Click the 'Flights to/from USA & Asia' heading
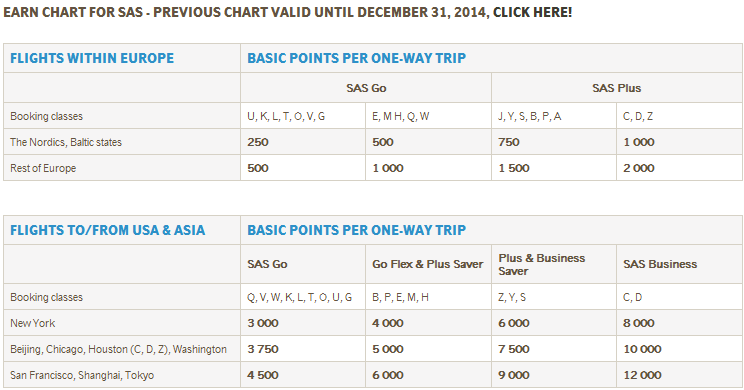 [x=108, y=230]
